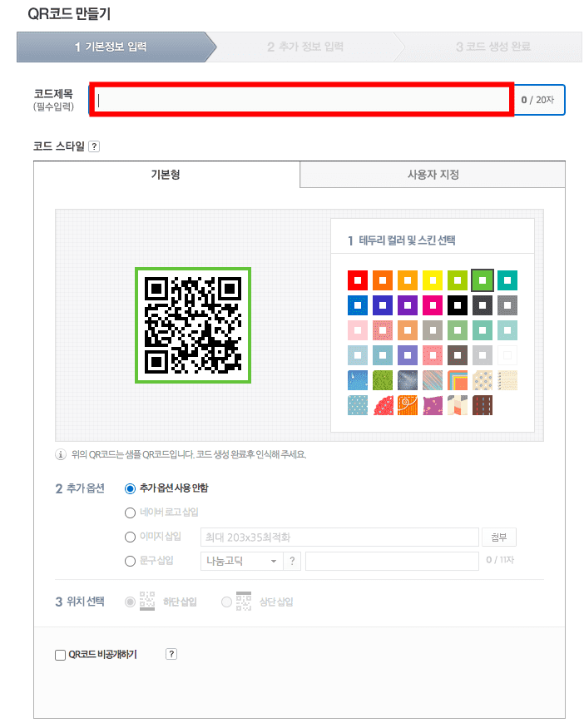The width and height of the screenshot is (584, 728).
Task: Choose the layered orange paper skin
Action: (x=458, y=380)
